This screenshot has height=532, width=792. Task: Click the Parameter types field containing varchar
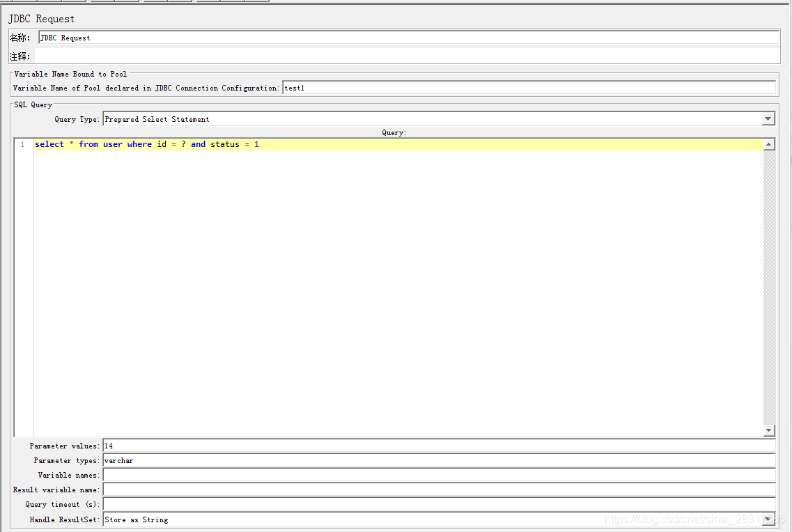(x=439, y=460)
